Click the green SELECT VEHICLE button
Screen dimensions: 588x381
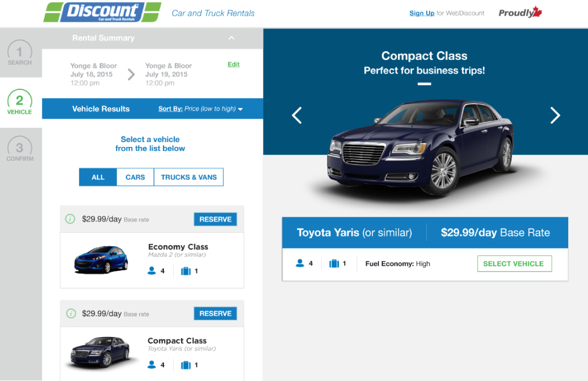pyautogui.click(x=514, y=264)
